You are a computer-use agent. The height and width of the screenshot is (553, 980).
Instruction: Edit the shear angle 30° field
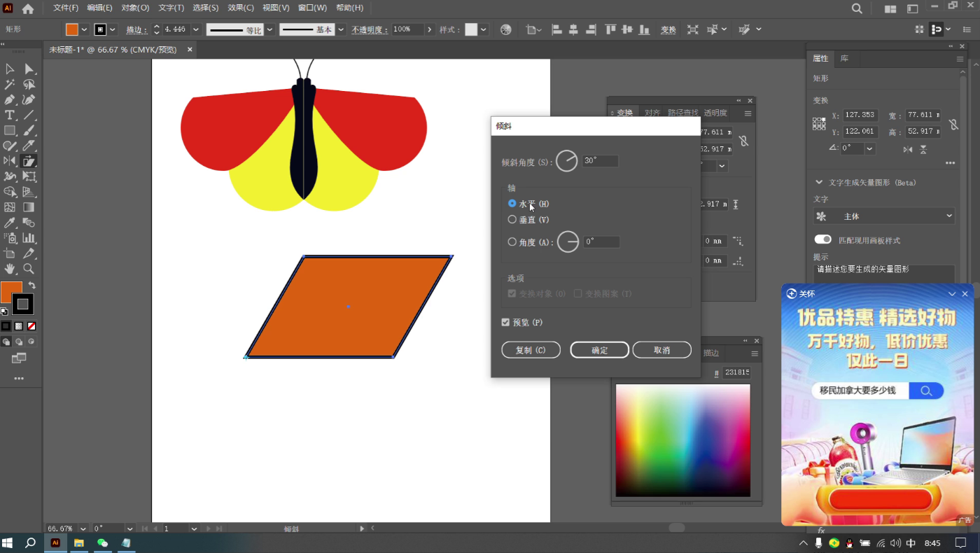[600, 161]
